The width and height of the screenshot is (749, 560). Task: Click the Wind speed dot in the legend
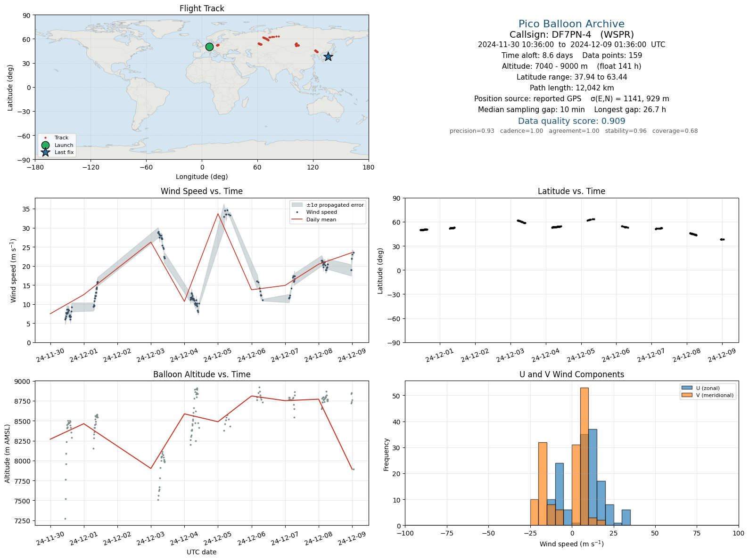(x=297, y=212)
